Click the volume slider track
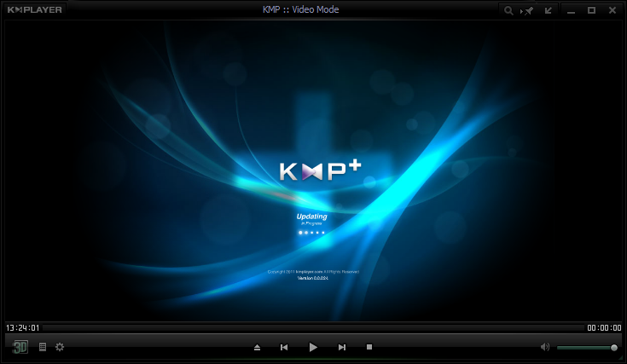This screenshot has width=627, height=364. (x=584, y=347)
